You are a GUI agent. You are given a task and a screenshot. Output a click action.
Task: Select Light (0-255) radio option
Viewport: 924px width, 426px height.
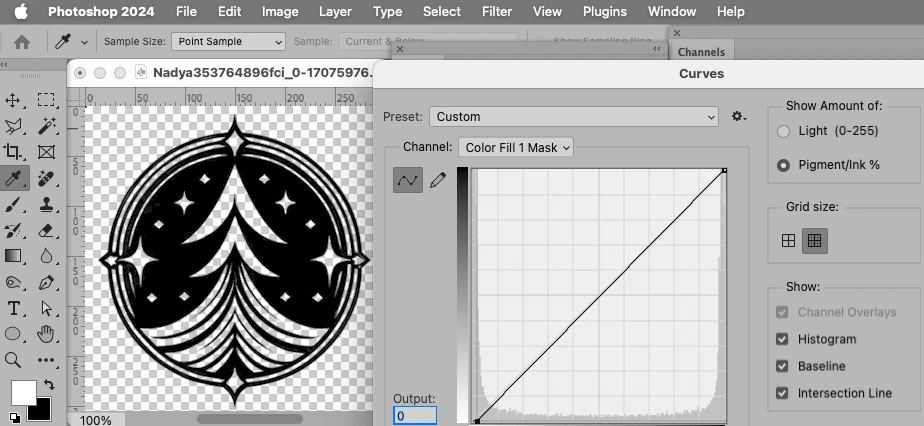783,131
